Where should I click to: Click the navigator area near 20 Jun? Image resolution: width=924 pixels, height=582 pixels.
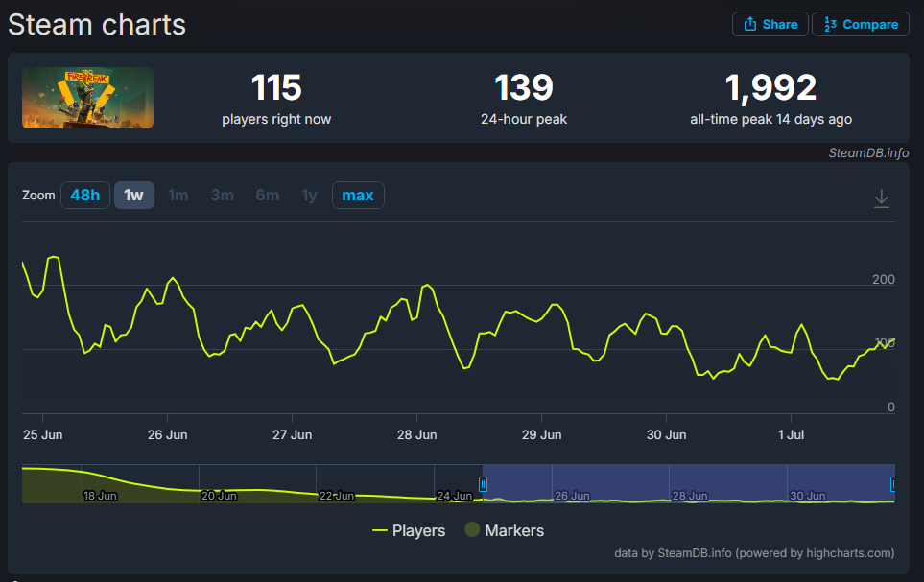219,484
